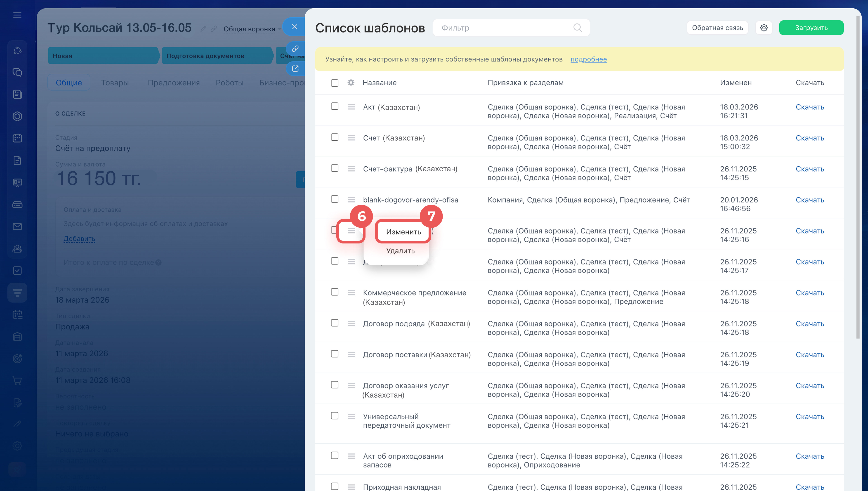This screenshot has width=868, height=491.
Task: Click the search magnifier in the Фильтр field
Action: click(x=578, y=28)
